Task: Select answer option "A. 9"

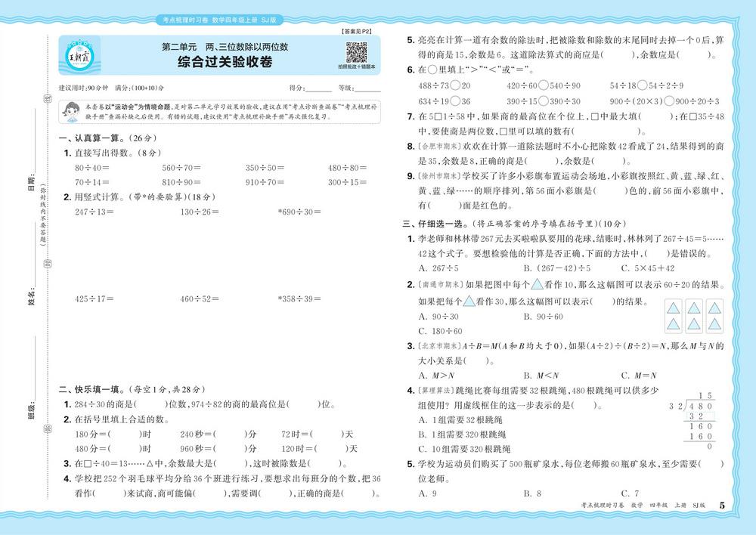Action: [x=427, y=493]
